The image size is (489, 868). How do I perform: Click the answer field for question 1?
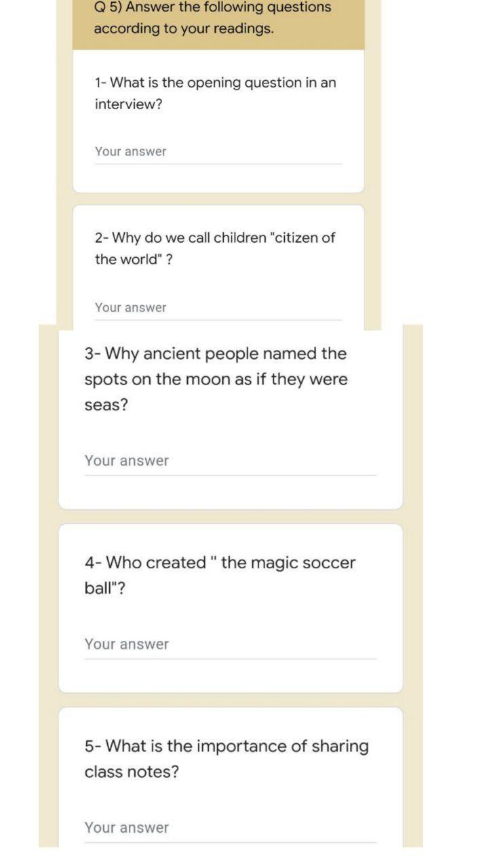(x=217, y=151)
